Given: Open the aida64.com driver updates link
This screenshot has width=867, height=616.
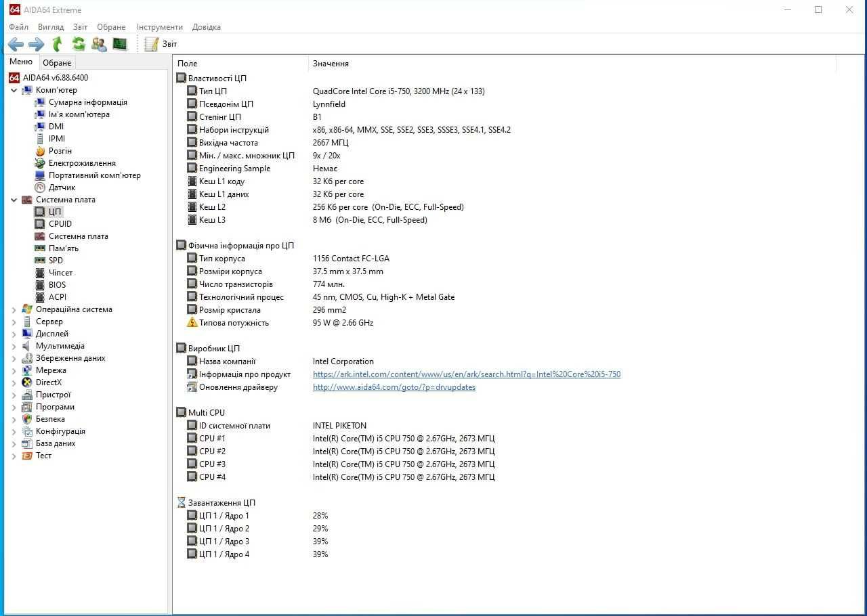Looking at the screenshot, I should tap(394, 387).
